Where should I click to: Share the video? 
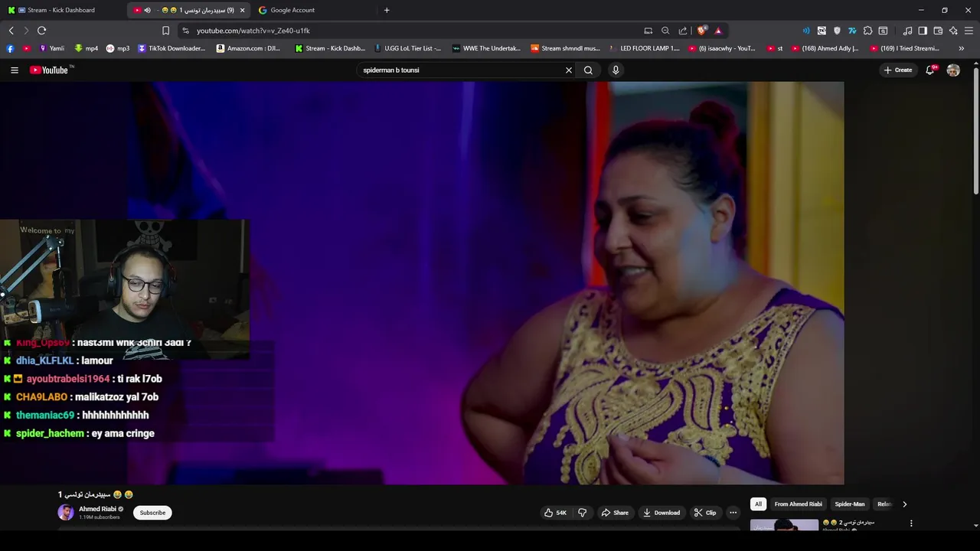pyautogui.click(x=615, y=513)
